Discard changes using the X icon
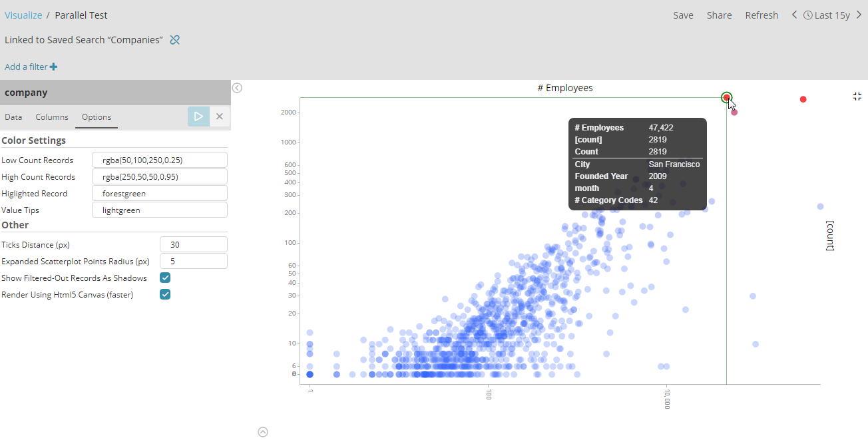The width and height of the screenshot is (868, 440). [x=219, y=116]
